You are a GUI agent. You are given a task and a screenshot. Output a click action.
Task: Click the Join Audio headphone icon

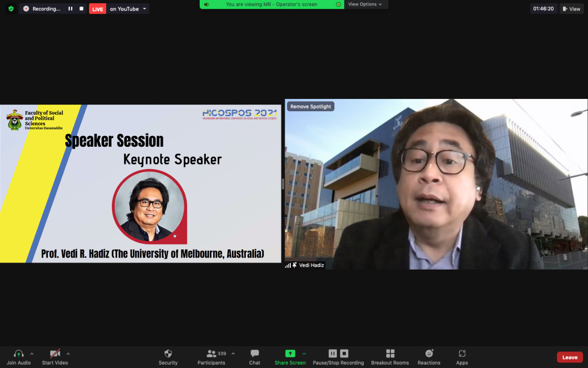(19, 354)
